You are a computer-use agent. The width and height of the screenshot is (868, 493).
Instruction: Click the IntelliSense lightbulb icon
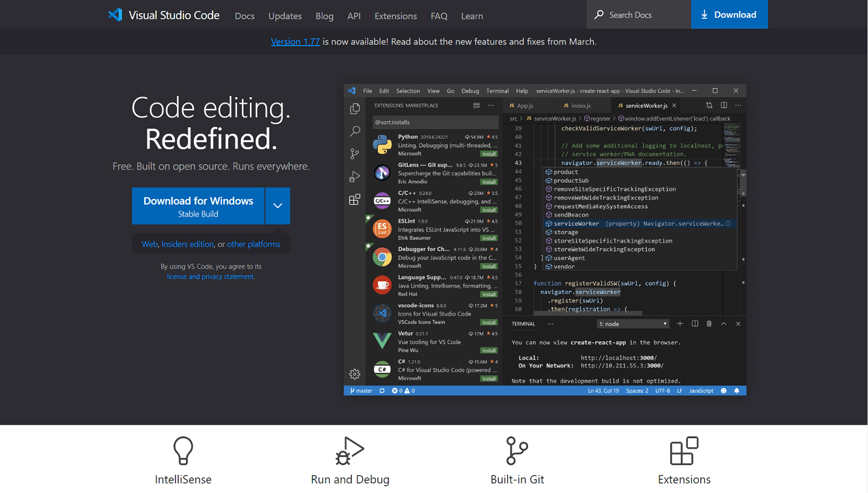click(183, 451)
